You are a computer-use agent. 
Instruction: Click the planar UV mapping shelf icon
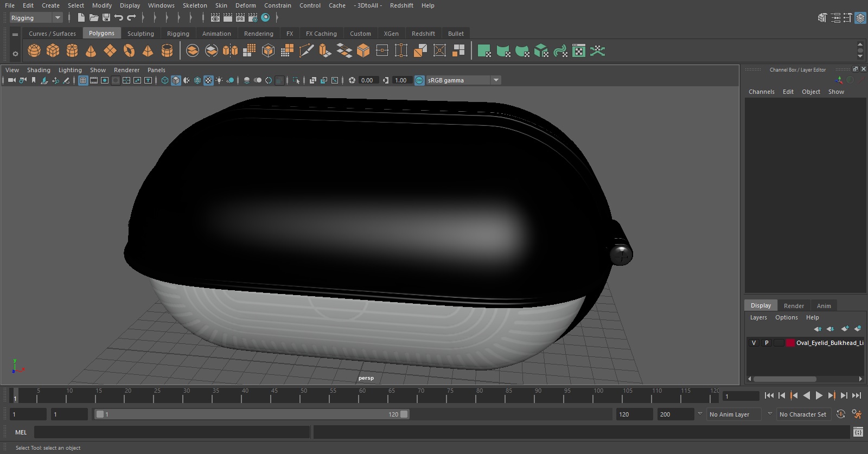[x=484, y=51]
